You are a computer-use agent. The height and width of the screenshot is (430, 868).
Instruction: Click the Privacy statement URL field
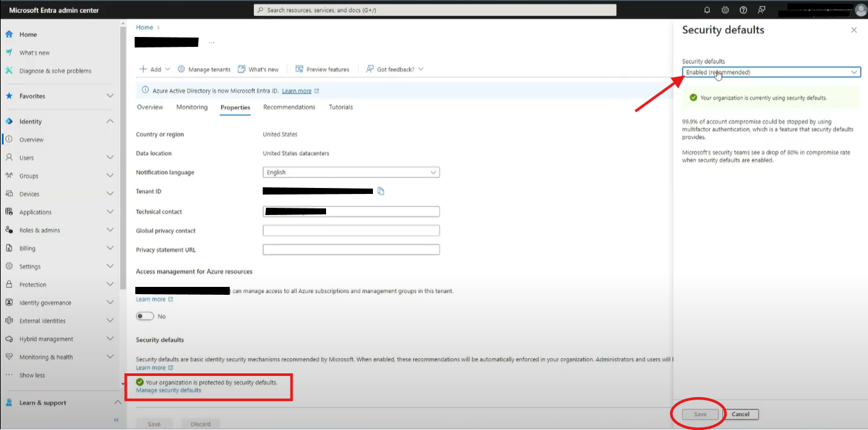click(351, 250)
